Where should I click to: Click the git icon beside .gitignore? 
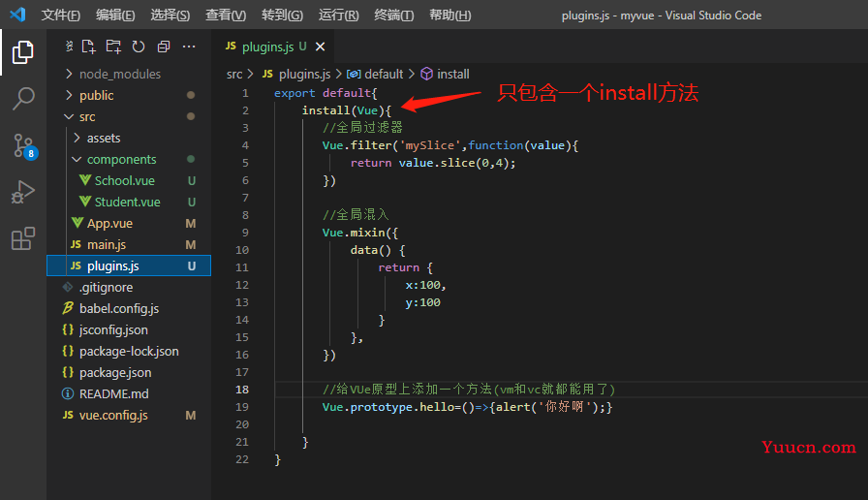pos(68,287)
